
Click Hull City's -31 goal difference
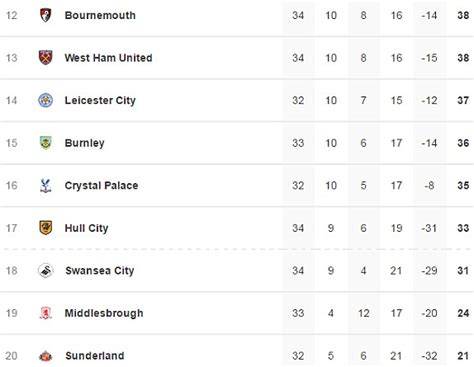[x=429, y=228]
